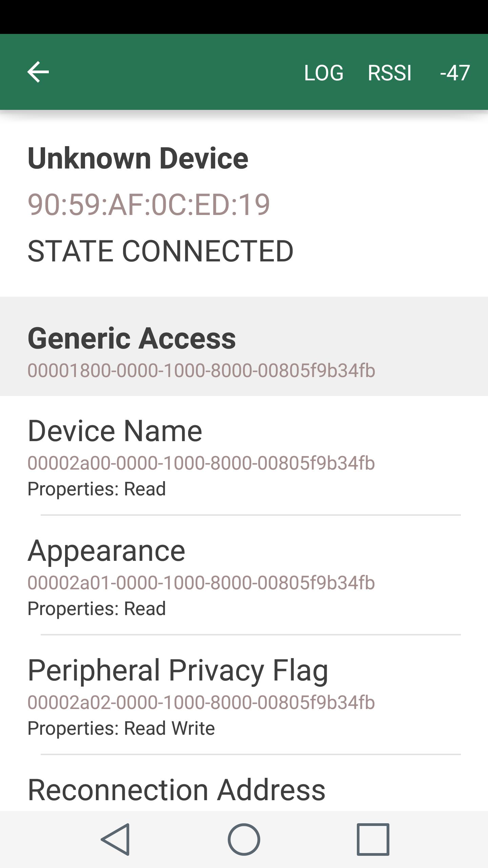The width and height of the screenshot is (488, 868).
Task: Tap the Device Name UUID 00002a00
Action: click(201, 463)
